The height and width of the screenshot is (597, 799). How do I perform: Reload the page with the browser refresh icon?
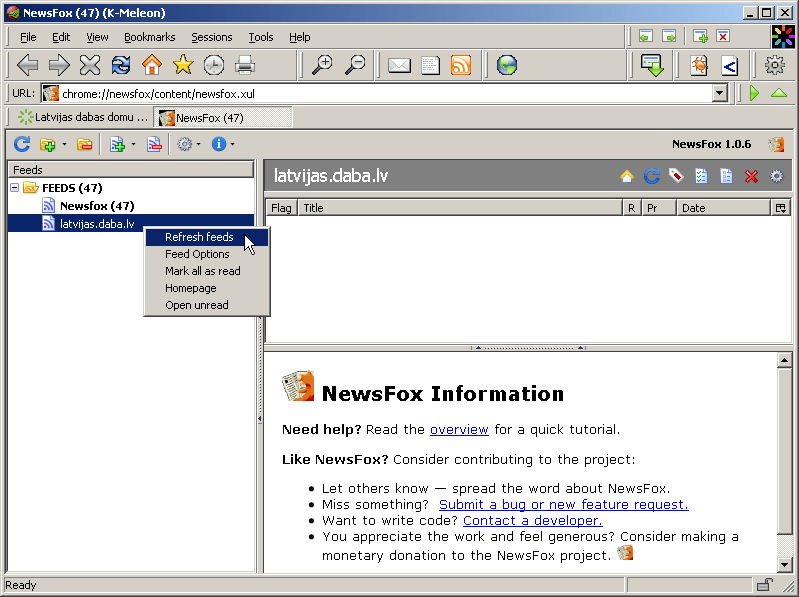[x=121, y=65]
